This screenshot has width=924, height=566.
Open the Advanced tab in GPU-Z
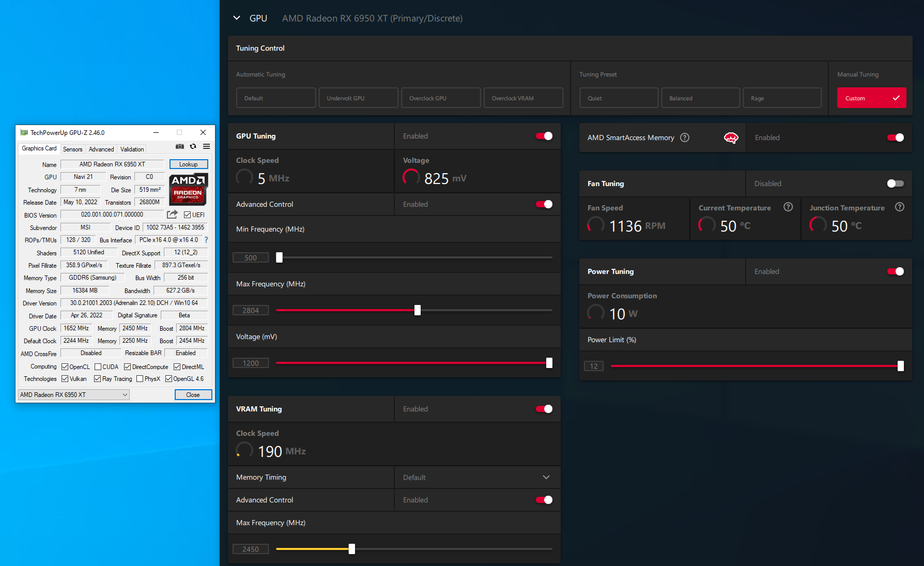pyautogui.click(x=101, y=149)
